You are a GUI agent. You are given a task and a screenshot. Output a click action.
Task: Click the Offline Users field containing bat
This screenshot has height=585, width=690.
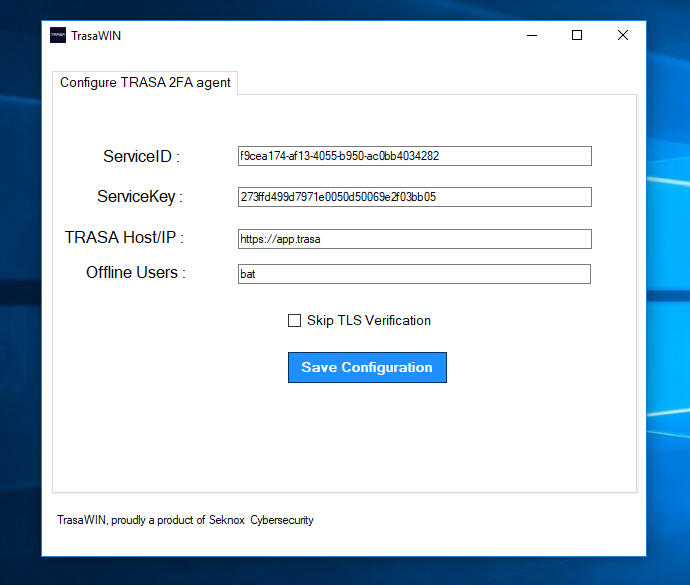[414, 274]
